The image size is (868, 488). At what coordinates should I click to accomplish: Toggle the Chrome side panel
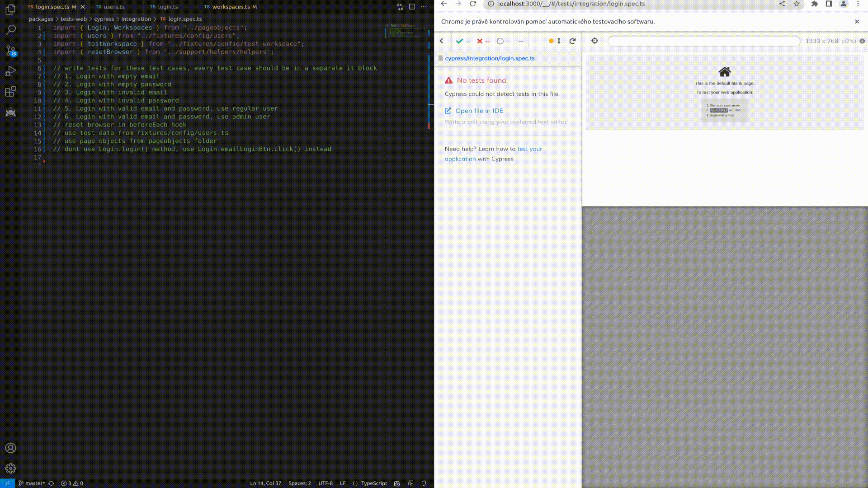[x=829, y=4]
